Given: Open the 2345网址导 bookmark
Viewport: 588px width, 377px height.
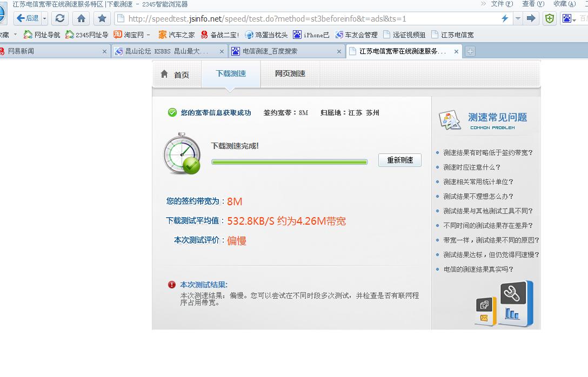Looking at the screenshot, I should point(86,35).
